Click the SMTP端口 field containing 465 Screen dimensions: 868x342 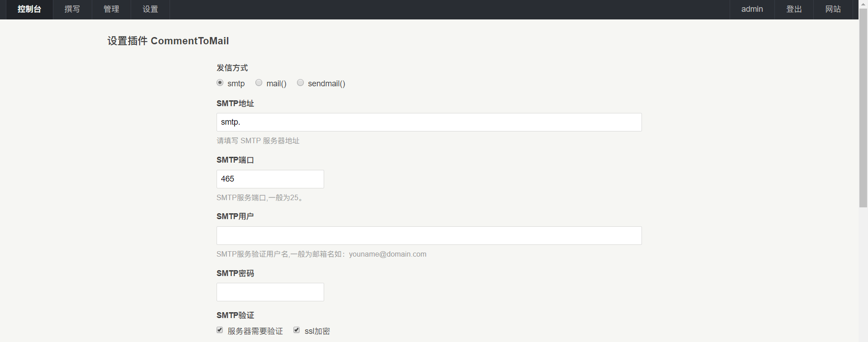pos(270,179)
